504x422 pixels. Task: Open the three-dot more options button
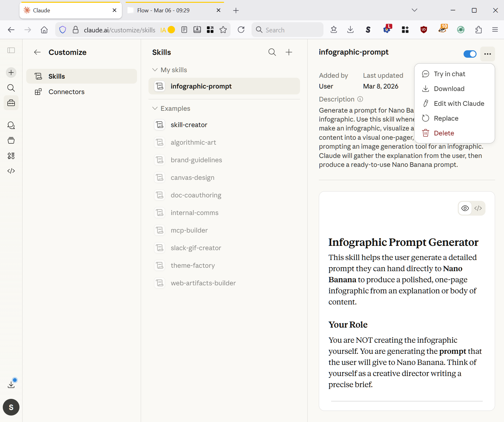487,54
